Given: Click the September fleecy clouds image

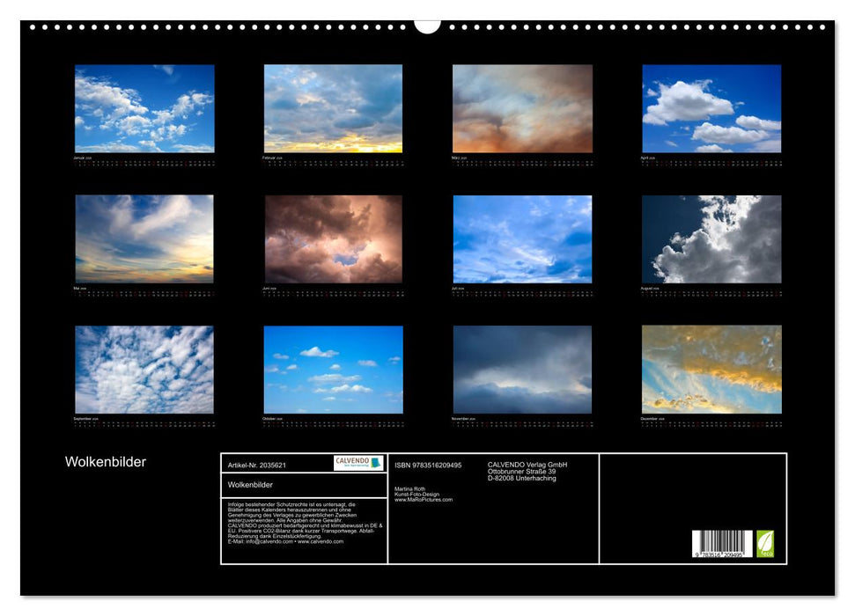Looking at the screenshot, I should 143,370.
